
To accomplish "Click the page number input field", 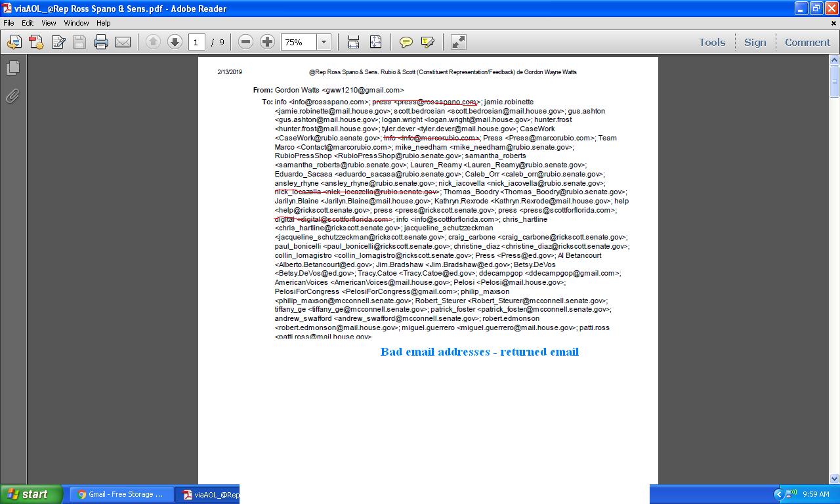I will click(x=196, y=42).
